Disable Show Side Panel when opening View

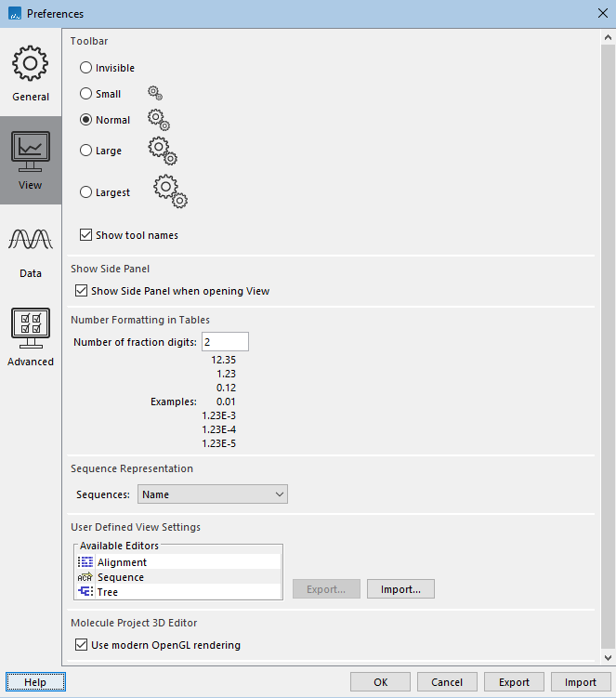(80, 291)
